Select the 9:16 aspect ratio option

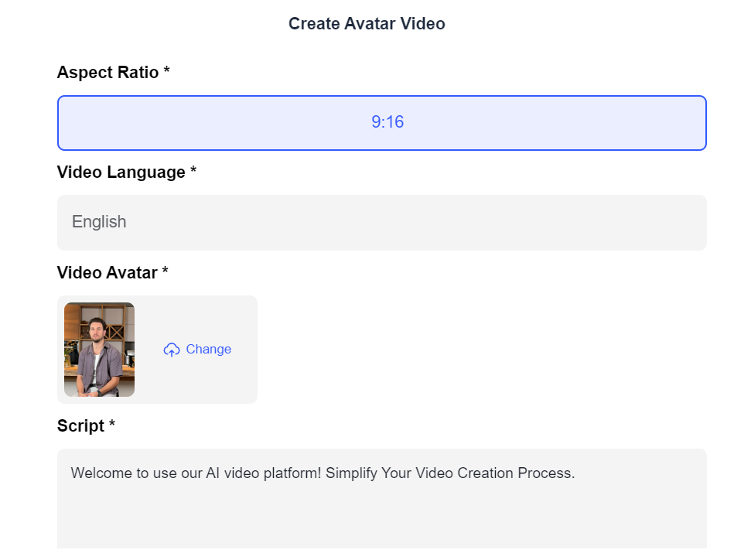(381, 123)
